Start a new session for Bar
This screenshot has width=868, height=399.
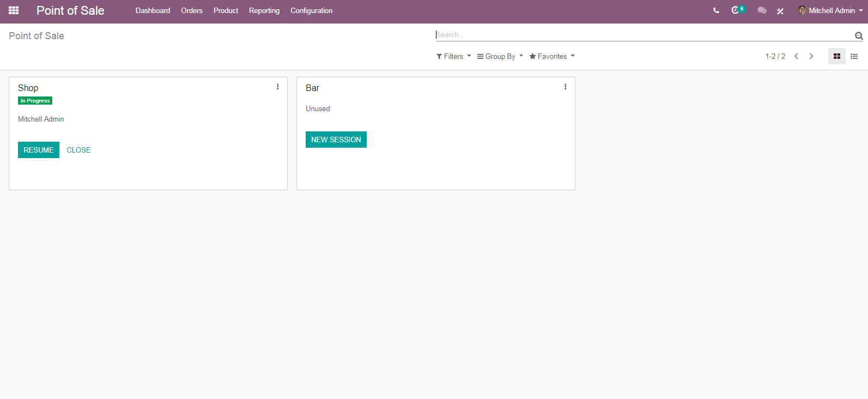point(336,140)
